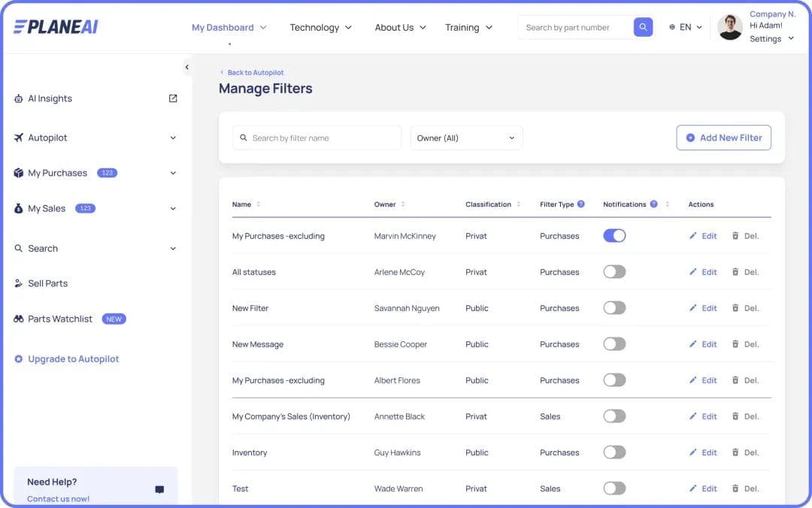Enable notifications for New Message filter

614,344
